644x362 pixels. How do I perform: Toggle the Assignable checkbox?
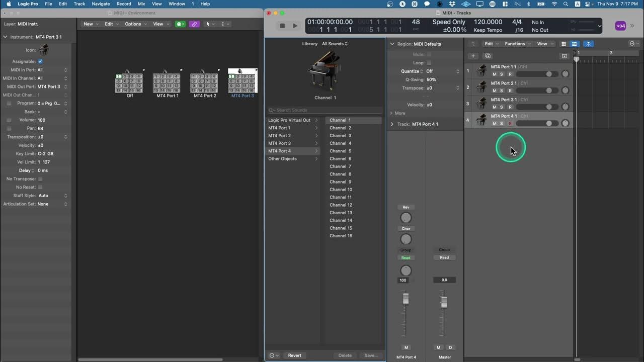pos(40,61)
